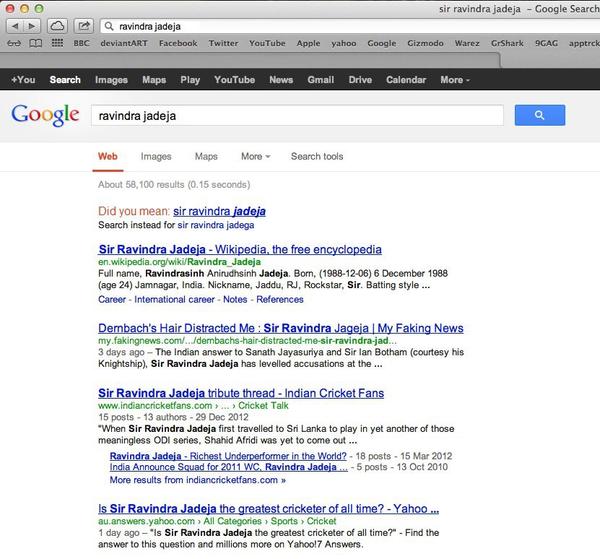Open the greatest cricketer of all time Yahoo result
The image size is (600, 559).
[x=268, y=508]
